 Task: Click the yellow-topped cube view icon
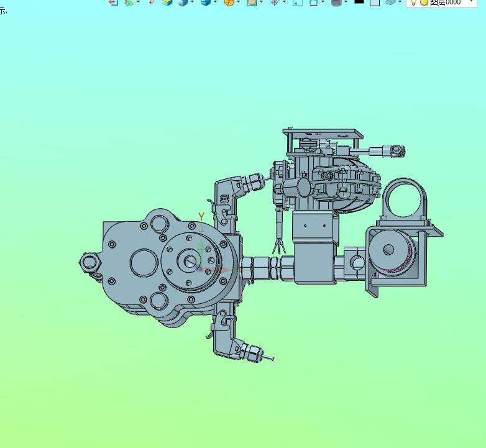167,2
